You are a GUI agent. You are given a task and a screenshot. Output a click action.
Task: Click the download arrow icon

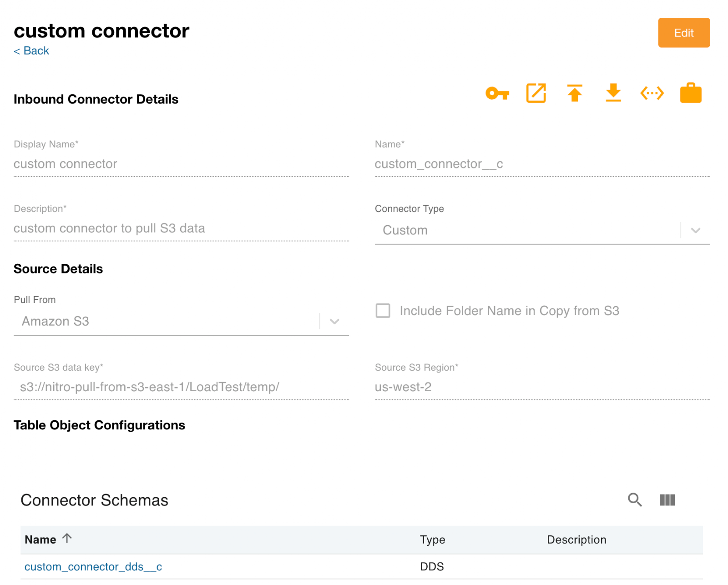click(x=613, y=93)
